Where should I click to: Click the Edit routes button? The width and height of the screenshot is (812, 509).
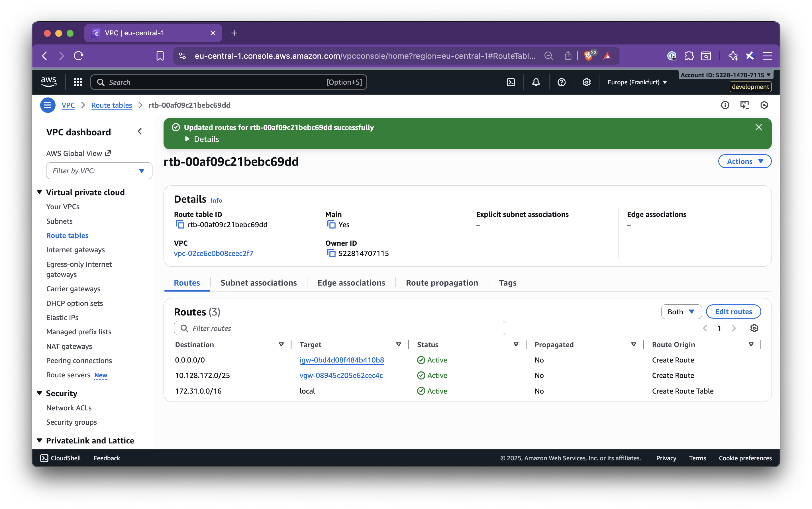[x=733, y=311]
